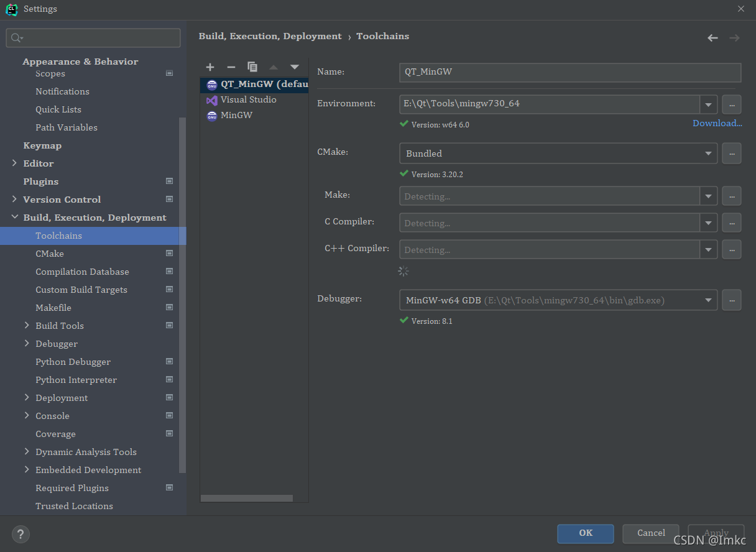756x552 pixels.
Task: Browse for the C++ Compiler path
Action: click(732, 249)
